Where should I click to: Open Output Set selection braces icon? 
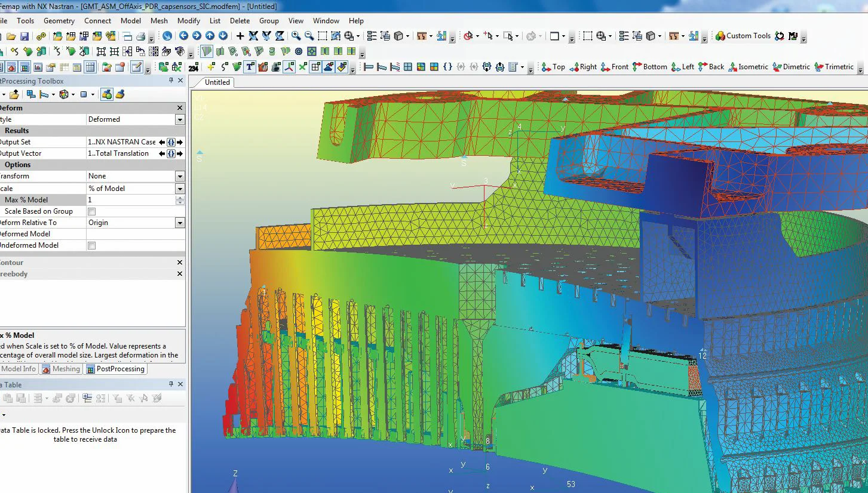pyautogui.click(x=171, y=142)
